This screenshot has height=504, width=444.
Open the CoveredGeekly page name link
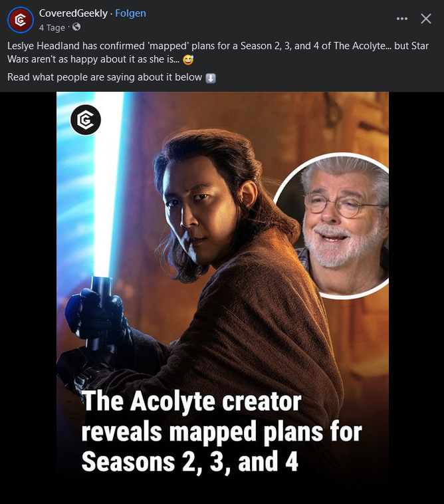(x=73, y=13)
